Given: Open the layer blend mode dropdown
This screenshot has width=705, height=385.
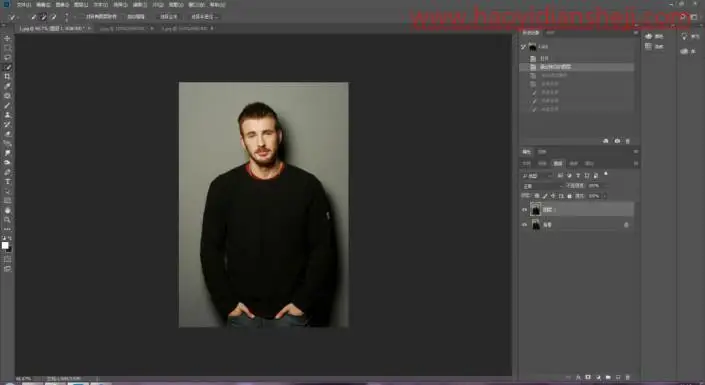Looking at the screenshot, I should tap(542, 186).
